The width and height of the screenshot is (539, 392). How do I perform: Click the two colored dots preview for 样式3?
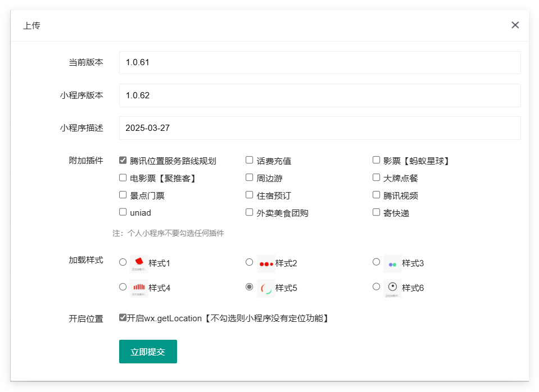(392, 263)
